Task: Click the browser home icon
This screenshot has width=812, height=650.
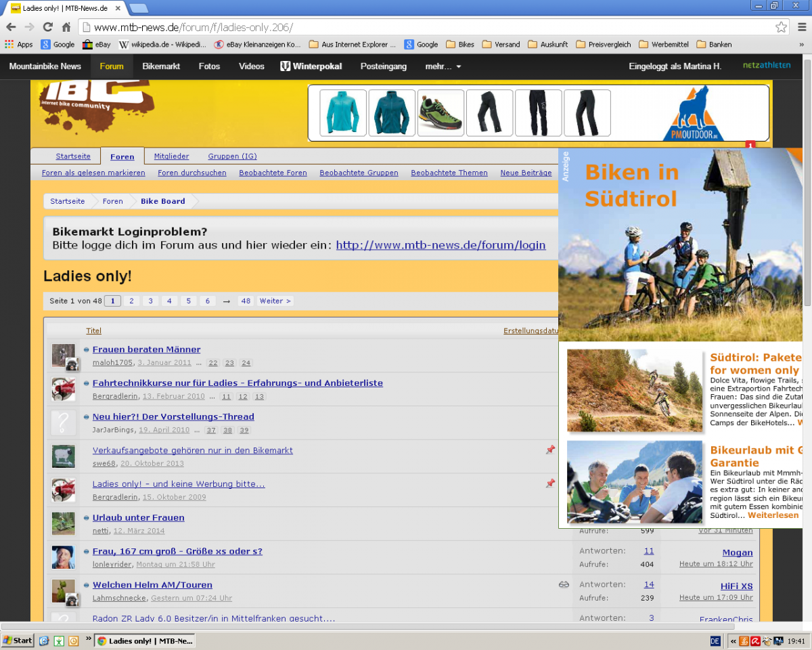Action: click(66, 27)
